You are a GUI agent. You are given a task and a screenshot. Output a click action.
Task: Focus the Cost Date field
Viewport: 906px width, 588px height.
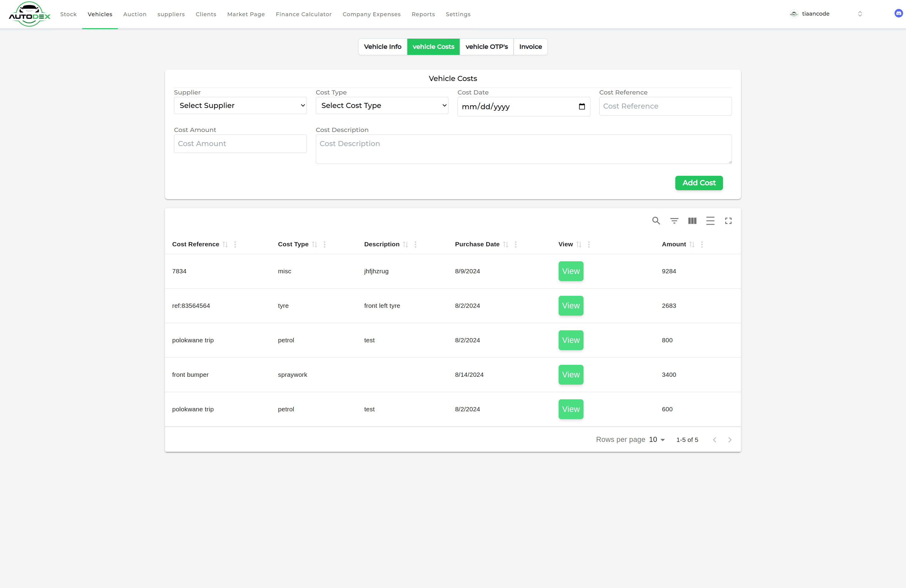pyautogui.click(x=523, y=106)
